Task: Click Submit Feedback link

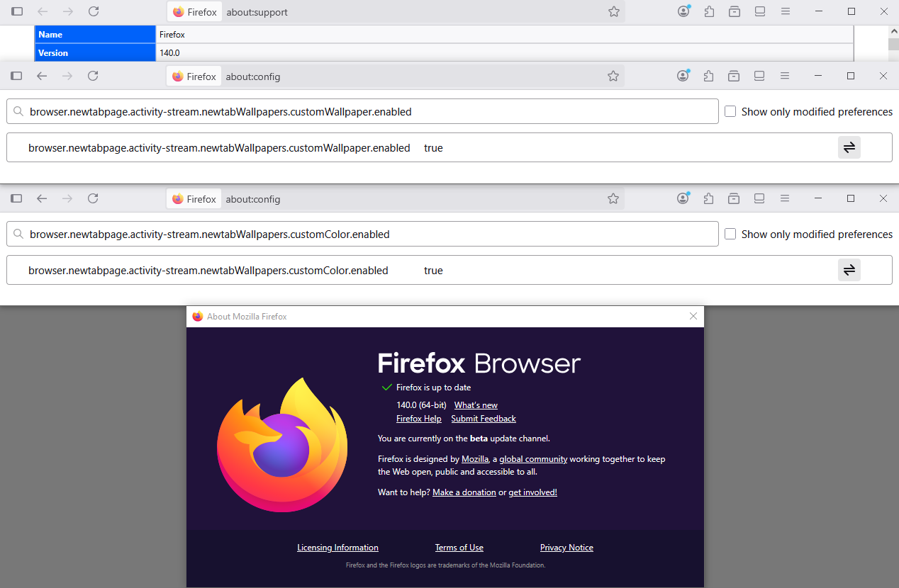Action: tap(484, 419)
